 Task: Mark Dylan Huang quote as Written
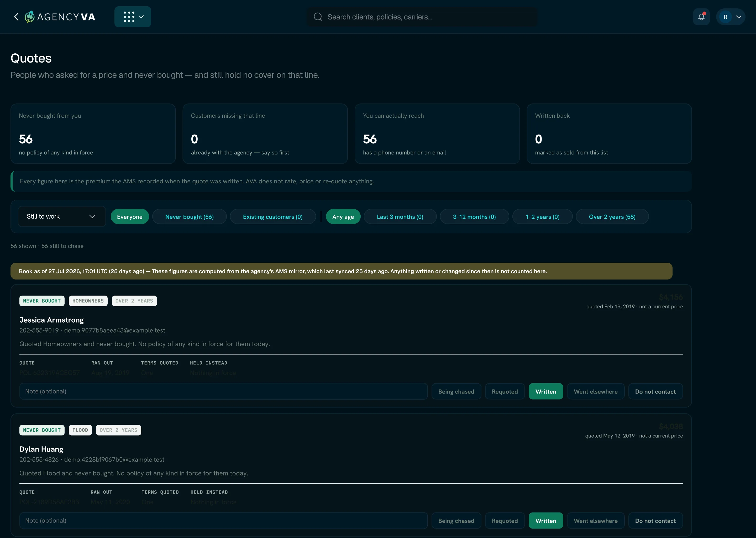545,520
